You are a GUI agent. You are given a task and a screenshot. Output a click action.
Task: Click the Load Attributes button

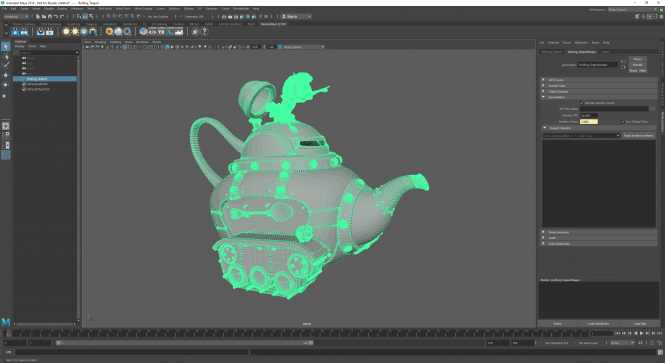click(x=598, y=324)
